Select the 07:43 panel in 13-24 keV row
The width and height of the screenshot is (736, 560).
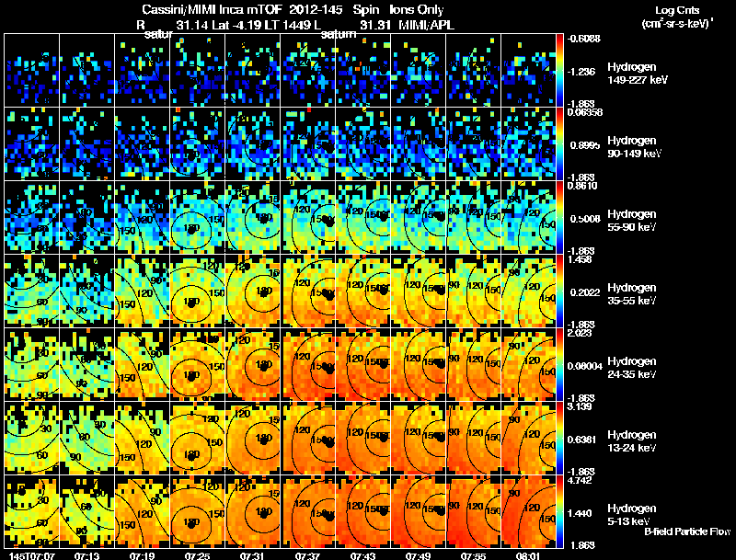362,438
